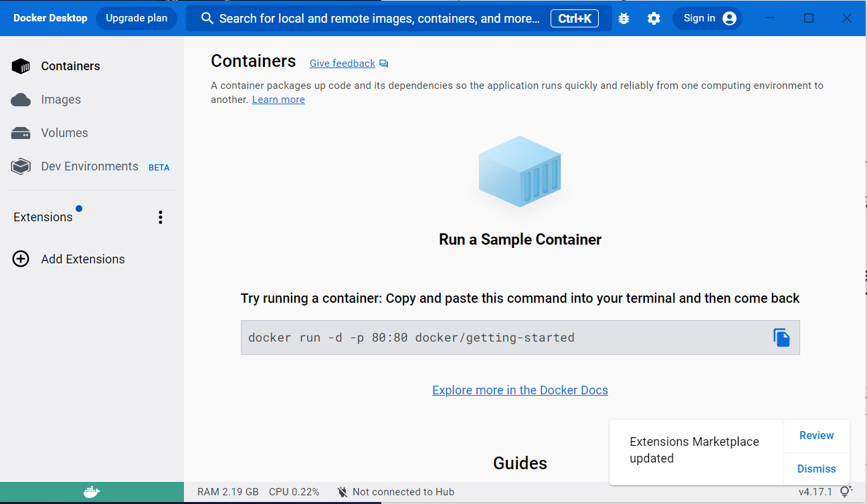Copy the docker run command with copy icon

pyautogui.click(x=781, y=338)
